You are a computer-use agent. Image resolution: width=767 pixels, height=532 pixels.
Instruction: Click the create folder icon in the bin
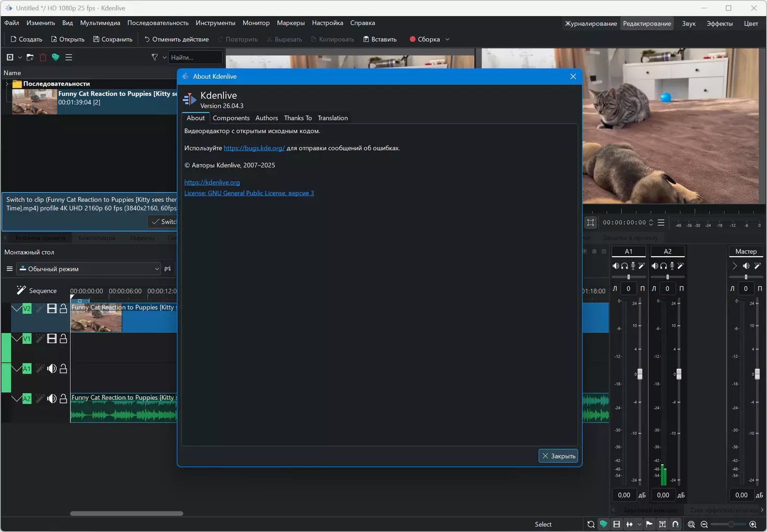point(30,57)
